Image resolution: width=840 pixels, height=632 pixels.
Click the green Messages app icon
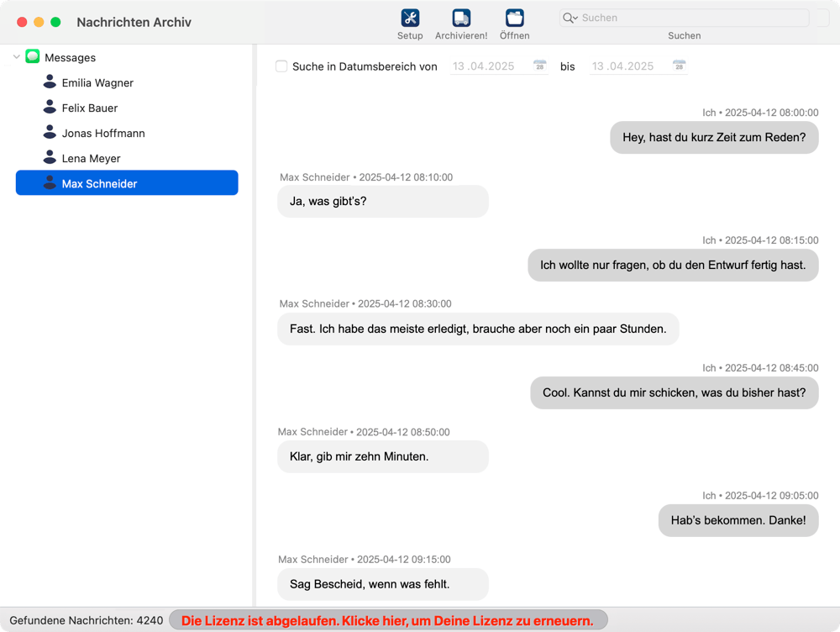pyautogui.click(x=33, y=57)
